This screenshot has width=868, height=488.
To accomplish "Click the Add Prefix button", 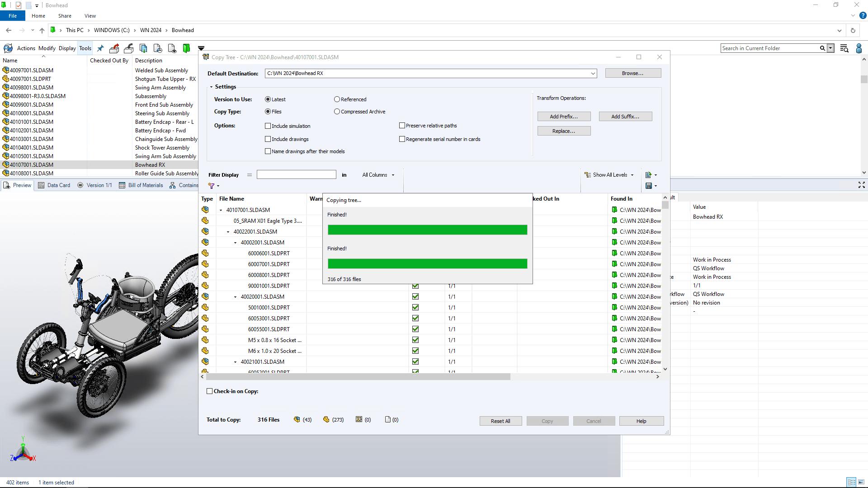I will 563,117.
